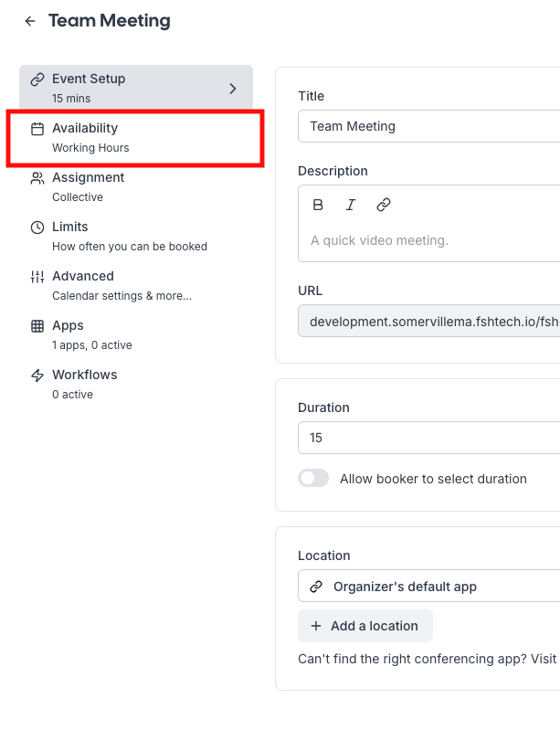Click the Advanced sliders icon
The width and height of the screenshot is (560, 730).
tap(37, 277)
